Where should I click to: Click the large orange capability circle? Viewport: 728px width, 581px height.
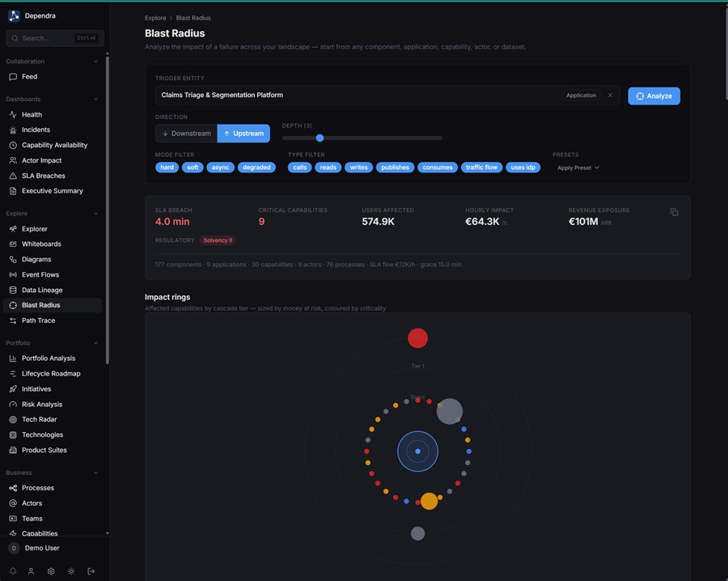(x=429, y=501)
